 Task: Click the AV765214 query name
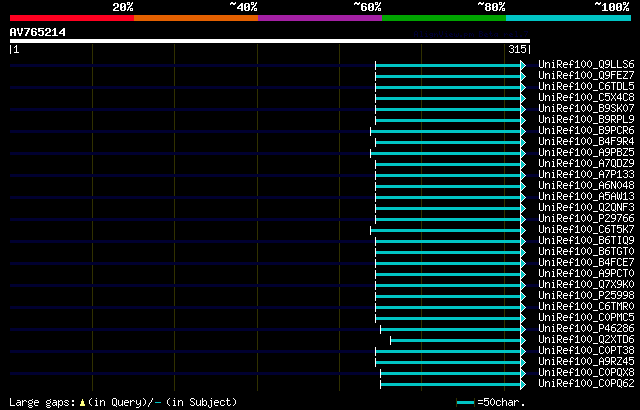[38, 32]
